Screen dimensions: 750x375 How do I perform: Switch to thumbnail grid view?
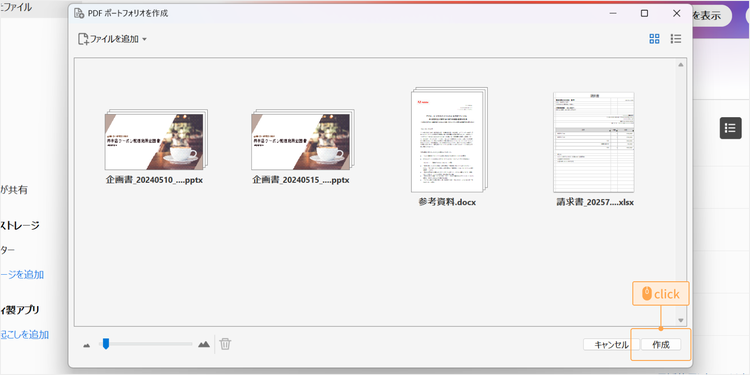[654, 39]
